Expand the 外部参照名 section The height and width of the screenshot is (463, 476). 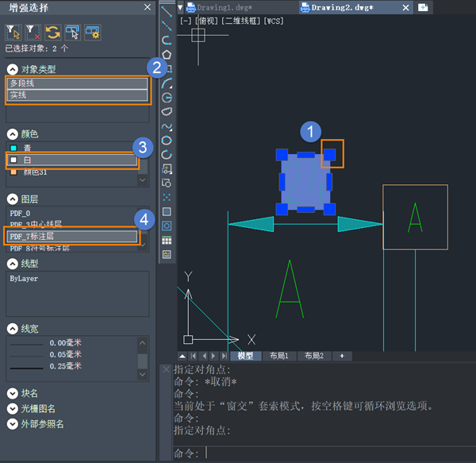[12, 424]
